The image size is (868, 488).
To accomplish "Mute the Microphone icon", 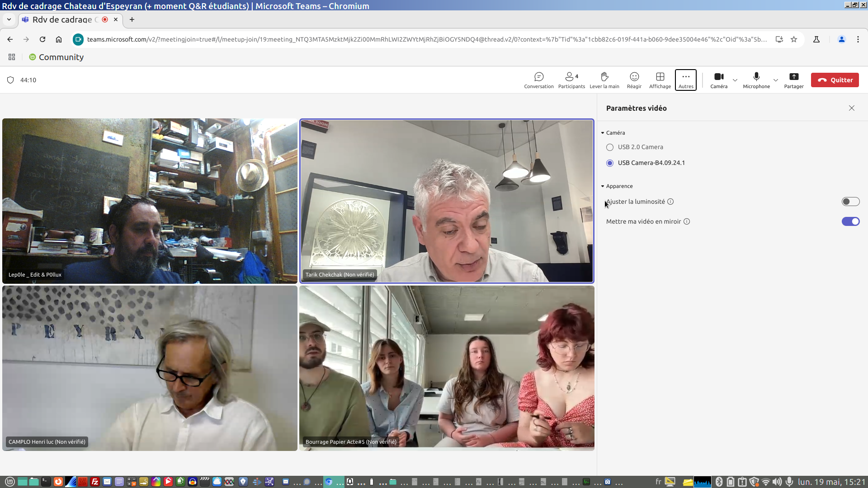I will (756, 80).
